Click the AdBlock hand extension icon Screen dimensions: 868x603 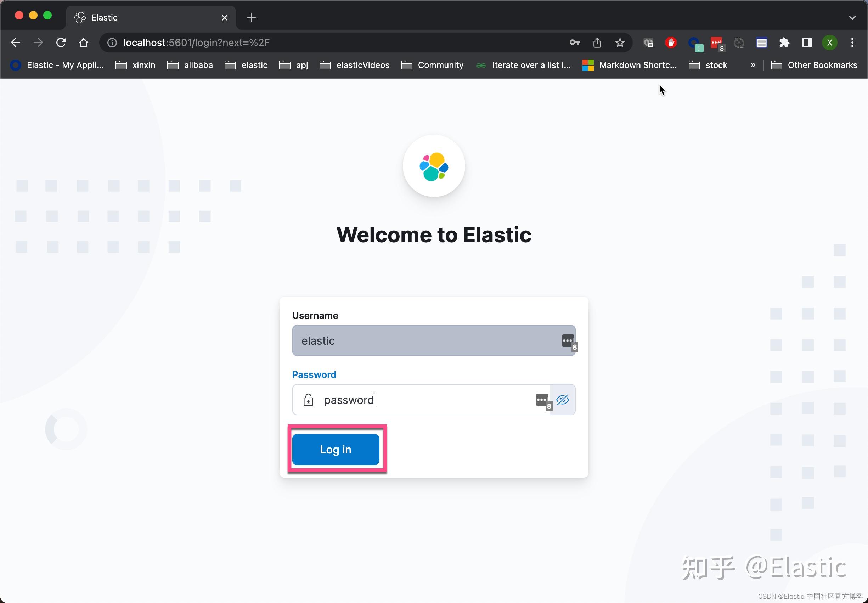coord(670,42)
